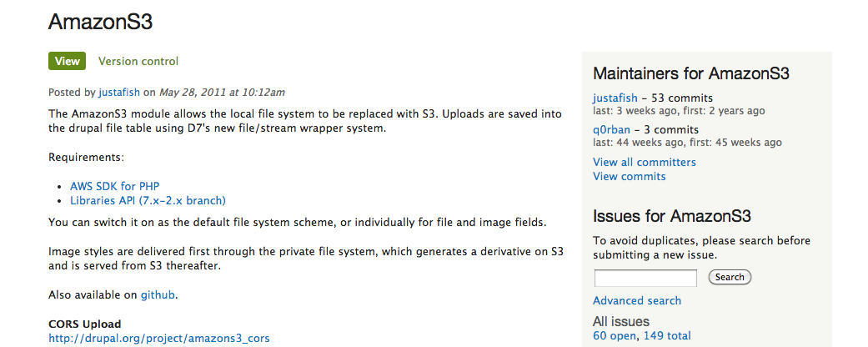Image resolution: width=868 pixels, height=347 pixels.
Task: Open justafish author profile link
Action: pos(119,93)
